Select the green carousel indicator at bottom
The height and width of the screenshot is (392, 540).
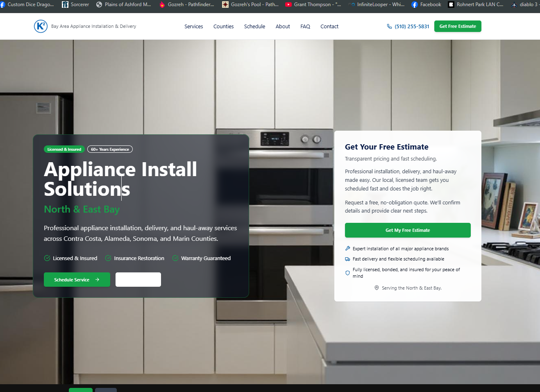pos(81,390)
